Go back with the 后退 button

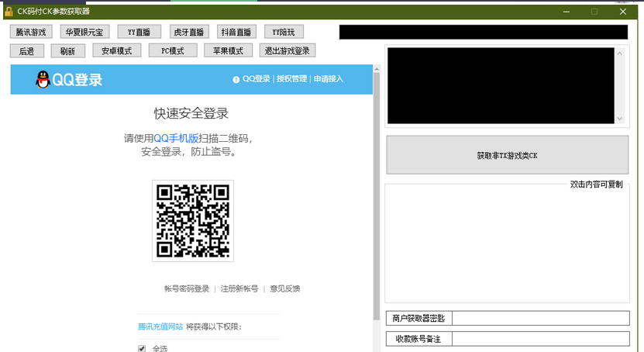(26, 51)
